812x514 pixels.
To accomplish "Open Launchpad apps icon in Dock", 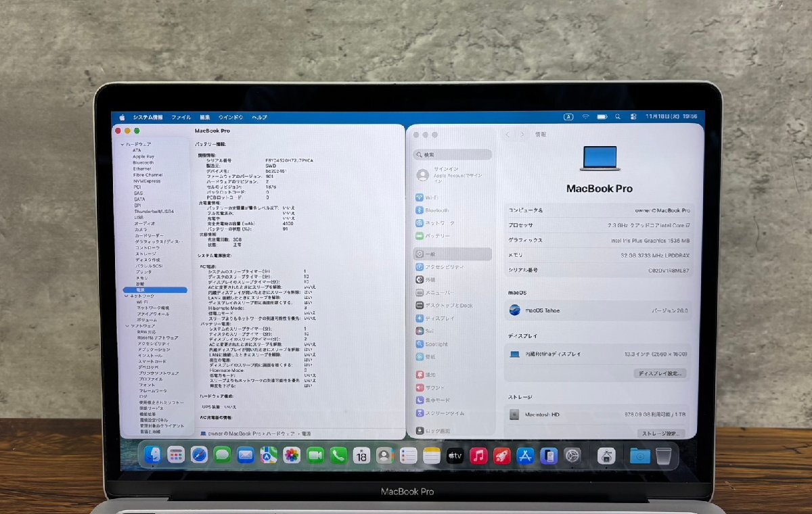I will click(x=176, y=456).
